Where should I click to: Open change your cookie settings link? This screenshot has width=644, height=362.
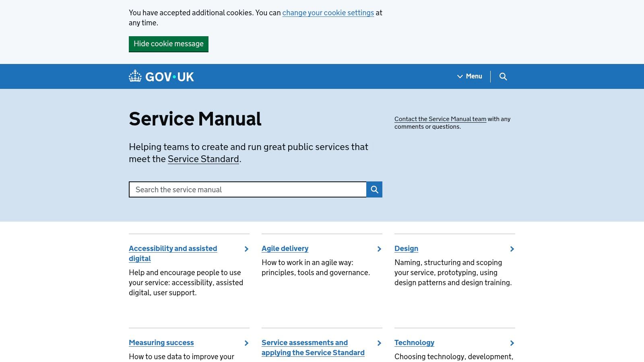[328, 13]
